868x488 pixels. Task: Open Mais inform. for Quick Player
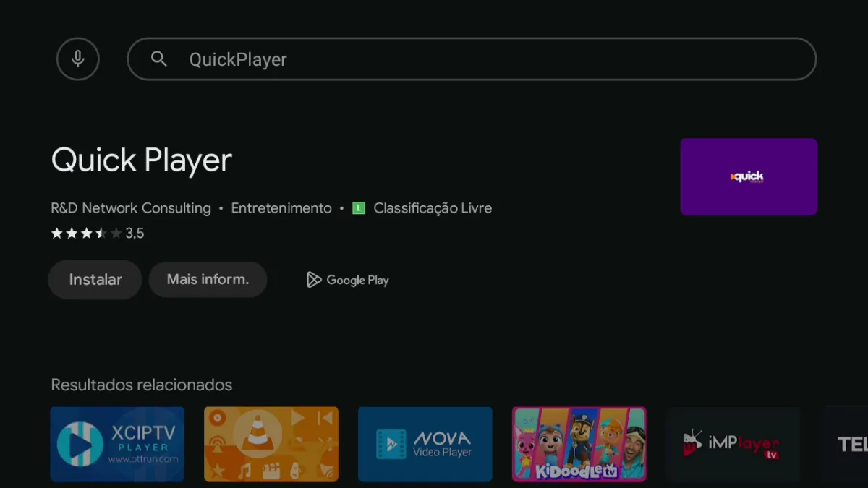click(208, 280)
